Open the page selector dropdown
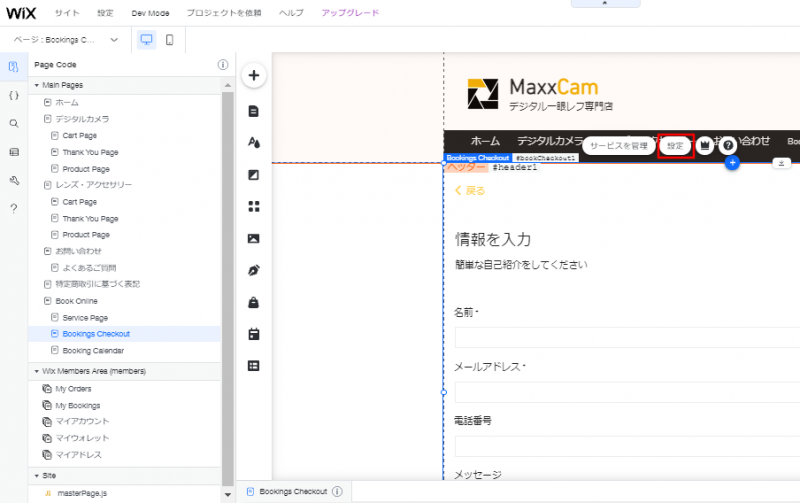The width and height of the screenshot is (800, 503). [66, 40]
